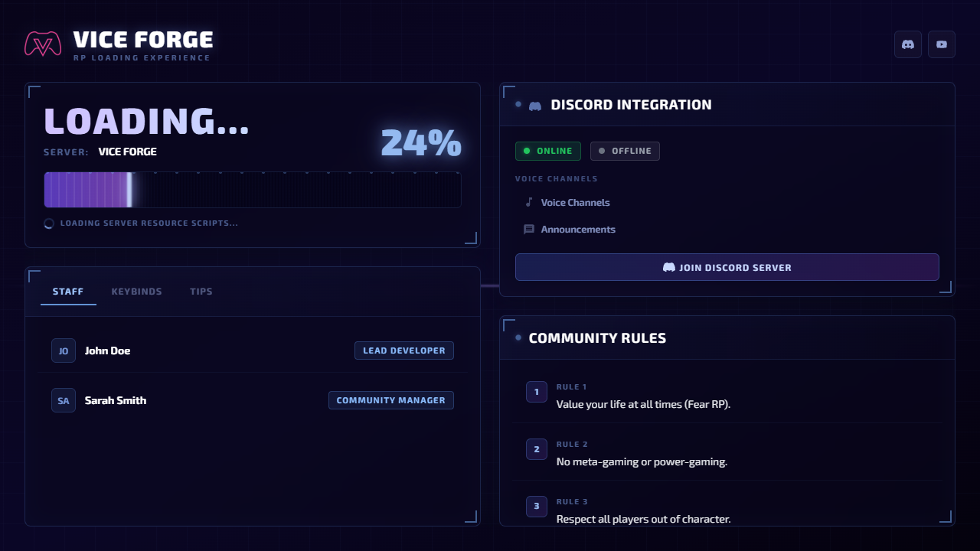Click the rule number 1 badge

click(537, 392)
